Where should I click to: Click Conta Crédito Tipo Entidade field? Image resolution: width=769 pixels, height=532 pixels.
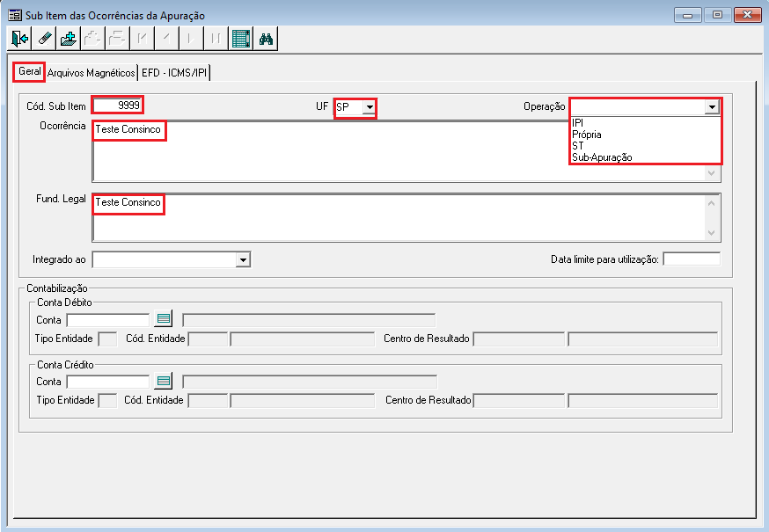107,401
